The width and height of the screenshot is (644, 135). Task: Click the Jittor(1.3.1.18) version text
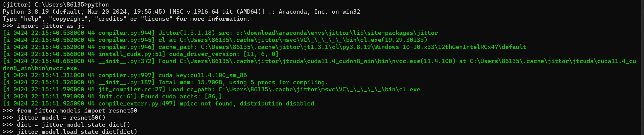pos(187,33)
